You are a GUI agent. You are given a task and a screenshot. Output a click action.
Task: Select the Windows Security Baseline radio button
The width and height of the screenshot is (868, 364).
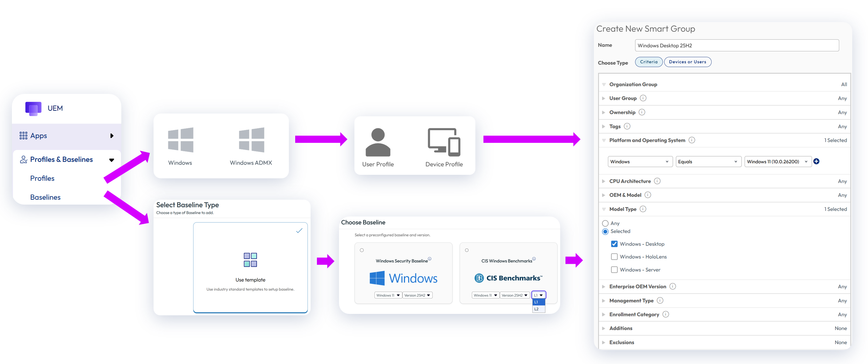pos(362,250)
